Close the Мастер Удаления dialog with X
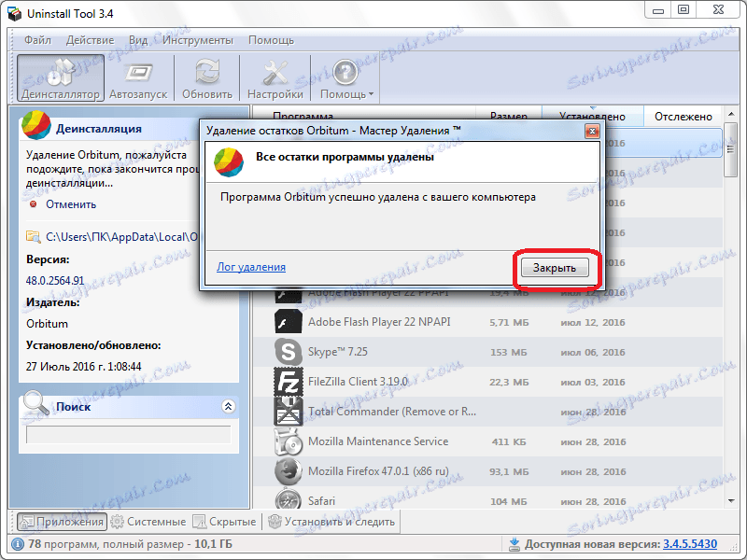Image resolution: width=747 pixels, height=560 pixels. (x=592, y=131)
